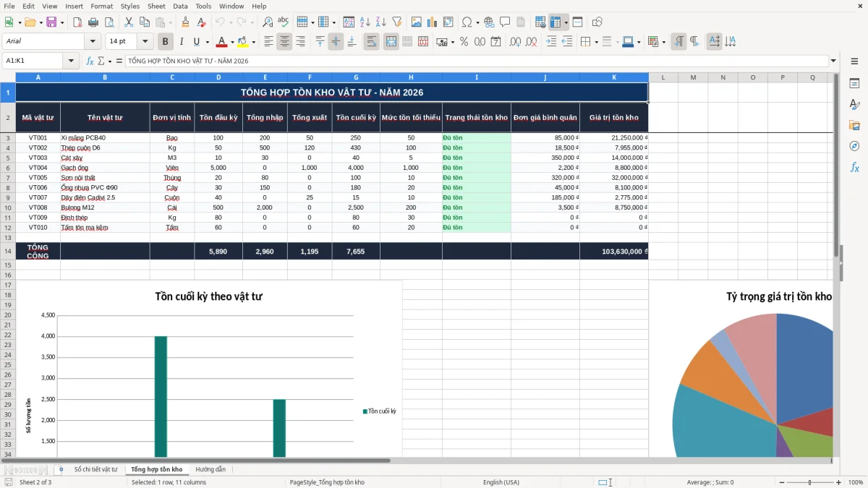This screenshot has width=868, height=488.
Task: Open the Function Wizard fx icon
Action: click(x=90, y=61)
